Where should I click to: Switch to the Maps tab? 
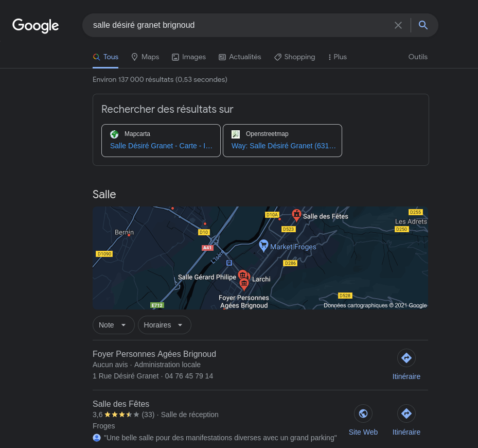click(145, 57)
